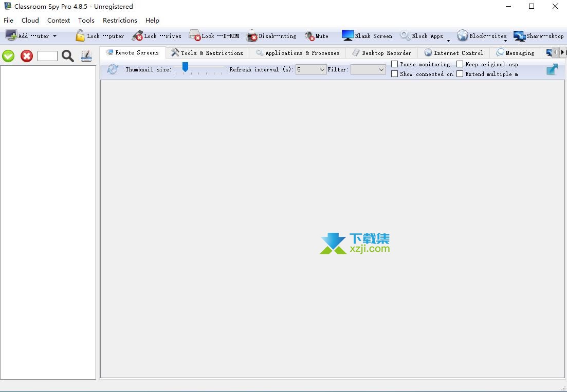Click the edit list pencil icon
Viewport: 567px width, 392px height.
tap(86, 56)
